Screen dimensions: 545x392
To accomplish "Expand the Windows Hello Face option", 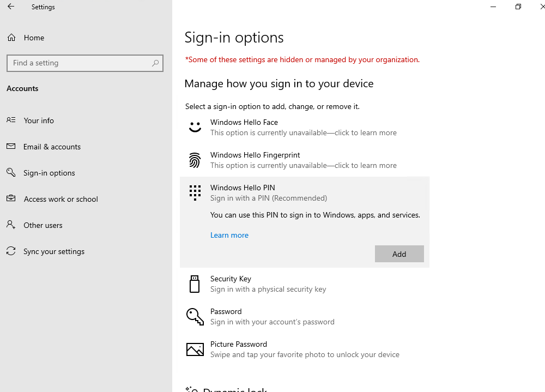I will (x=305, y=127).
